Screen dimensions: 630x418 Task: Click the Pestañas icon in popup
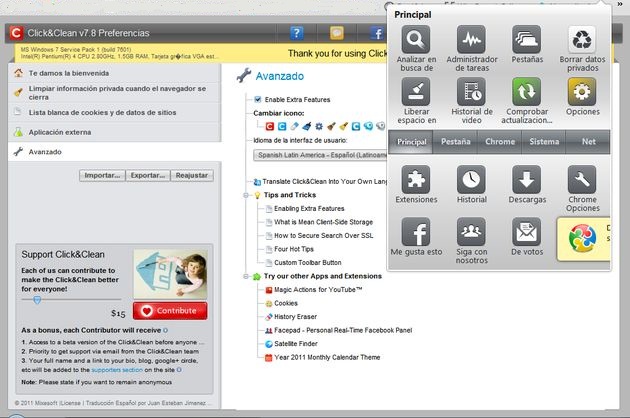point(527,39)
